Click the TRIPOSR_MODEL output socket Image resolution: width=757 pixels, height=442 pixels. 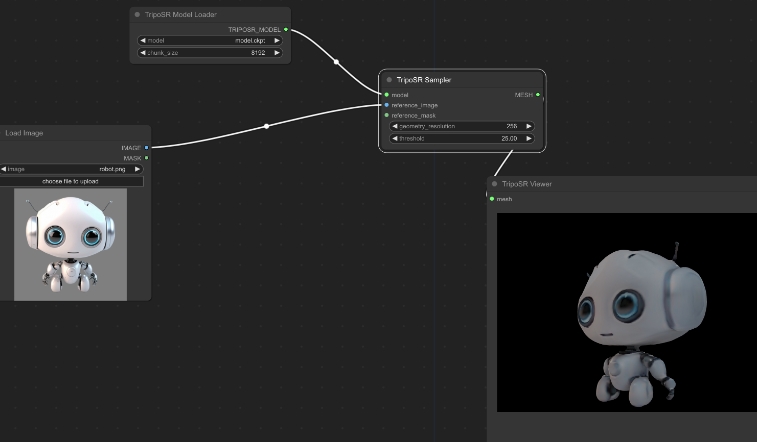(286, 30)
